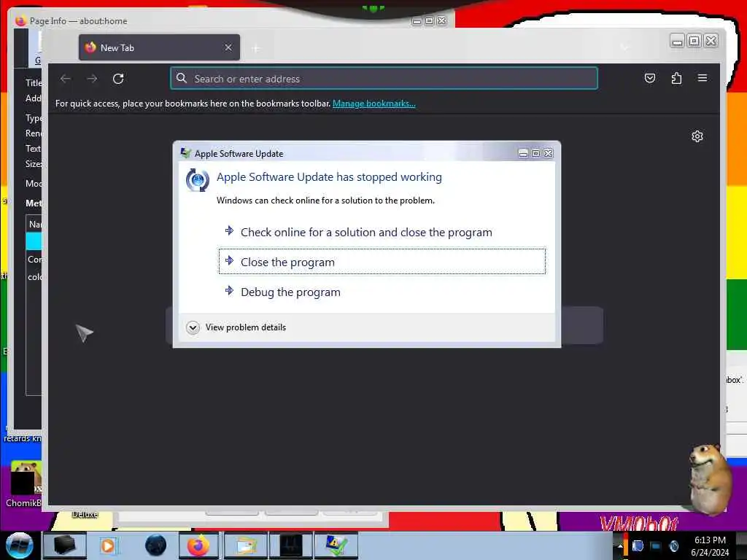Open the Apple Software Update taskbar icon
Screen dimensions: 747x560
(336, 545)
